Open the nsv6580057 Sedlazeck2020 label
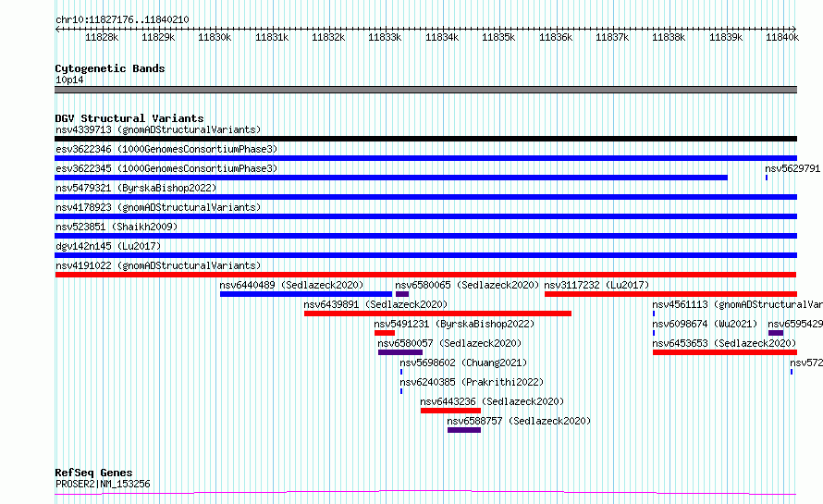This screenshot has height=504, width=823. point(449,343)
